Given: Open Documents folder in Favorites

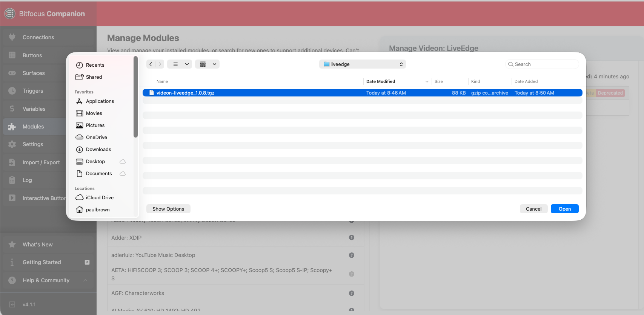Looking at the screenshot, I should tap(99, 173).
